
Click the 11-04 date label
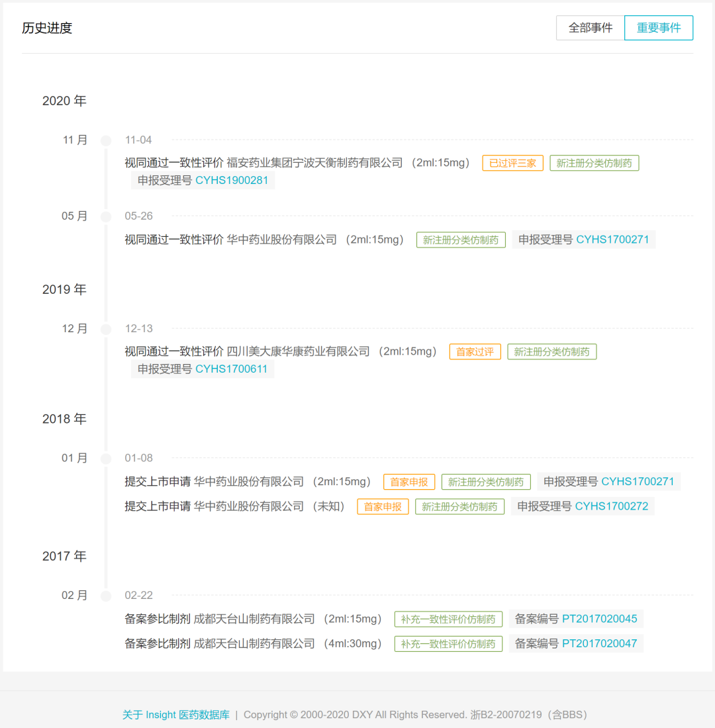click(138, 140)
